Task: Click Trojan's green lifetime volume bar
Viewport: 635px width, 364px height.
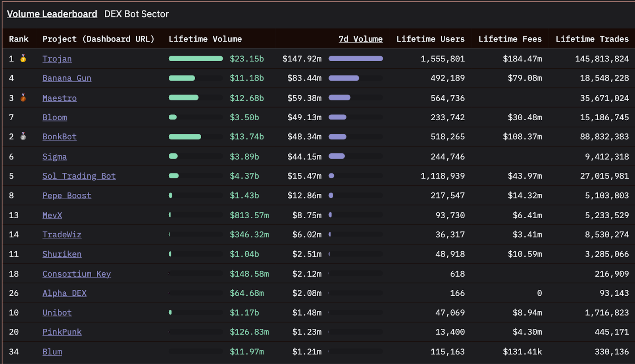Action: tap(196, 58)
